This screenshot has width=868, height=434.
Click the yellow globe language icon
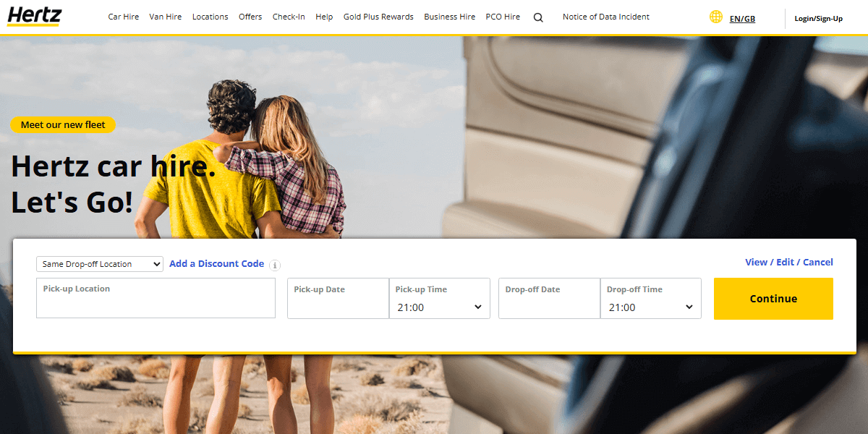[x=716, y=17]
